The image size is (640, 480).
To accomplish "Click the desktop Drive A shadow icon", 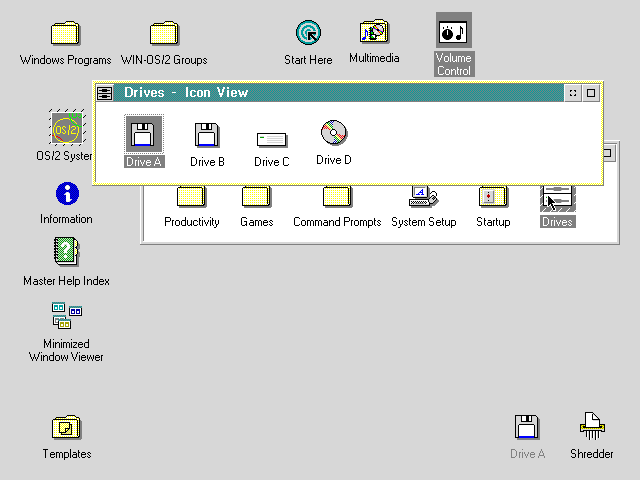I will [527, 427].
